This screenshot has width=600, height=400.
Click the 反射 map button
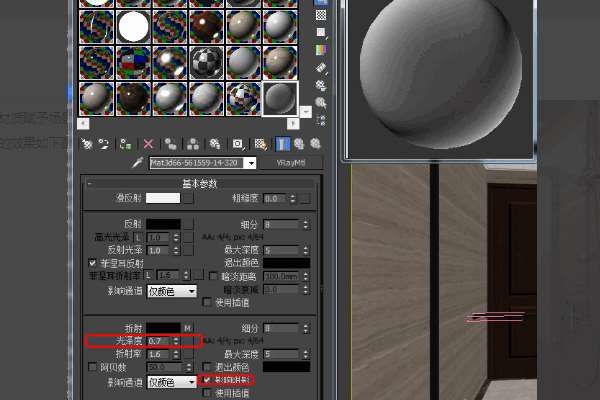[188, 224]
